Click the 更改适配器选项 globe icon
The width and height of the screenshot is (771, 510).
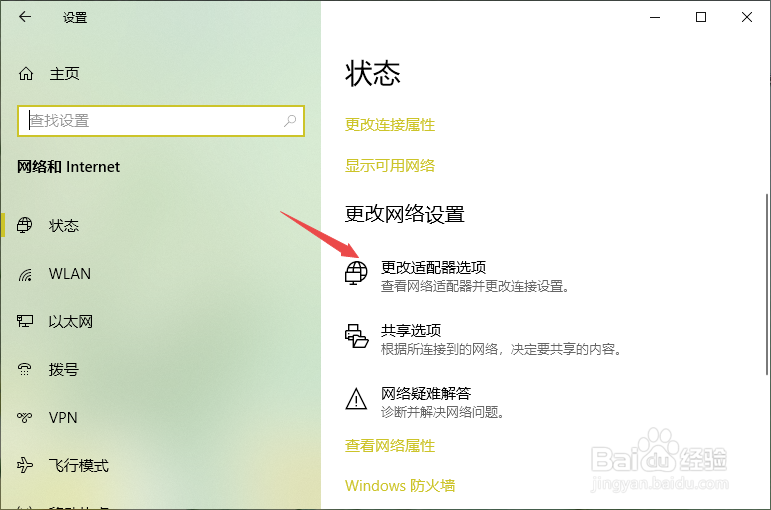pos(356,272)
